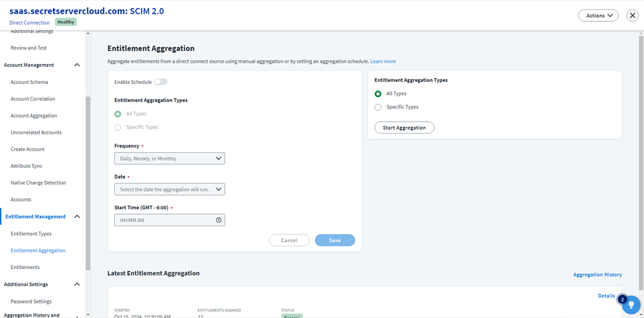
Task: Collapse the Entitlement Management section
Action: pos(77,217)
